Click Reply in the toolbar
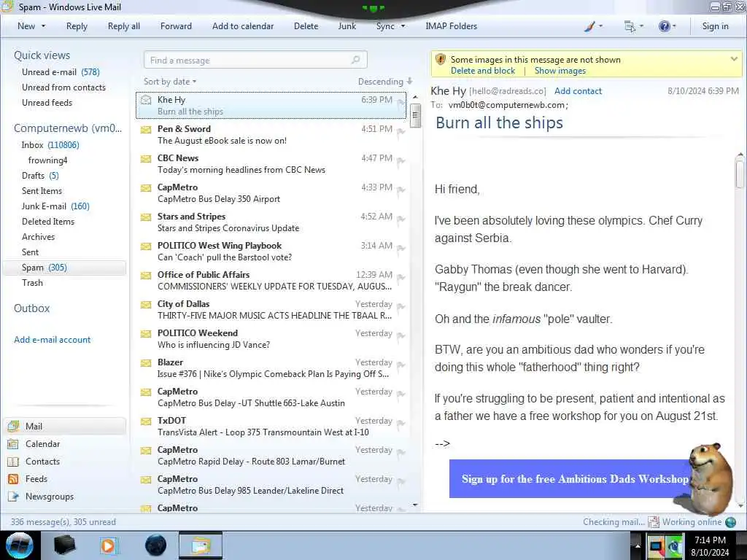The height and width of the screenshot is (560, 747). point(77,26)
